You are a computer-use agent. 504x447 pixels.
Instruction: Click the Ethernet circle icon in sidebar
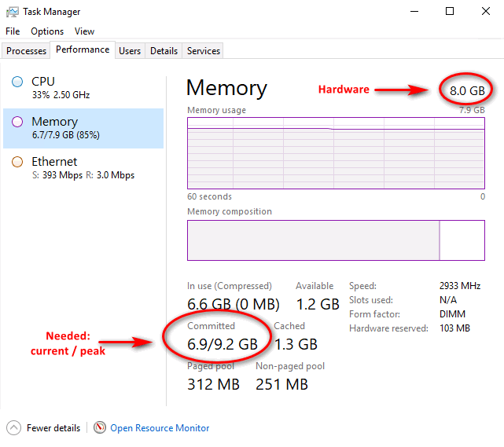point(17,162)
